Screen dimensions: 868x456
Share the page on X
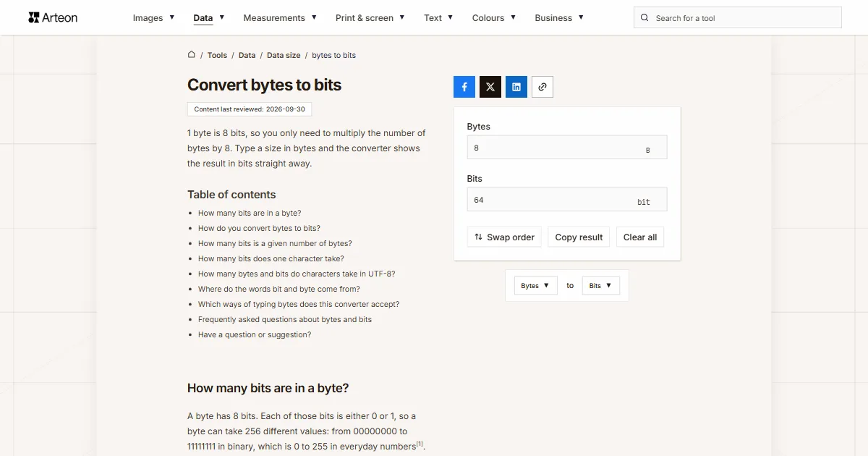[x=490, y=87]
